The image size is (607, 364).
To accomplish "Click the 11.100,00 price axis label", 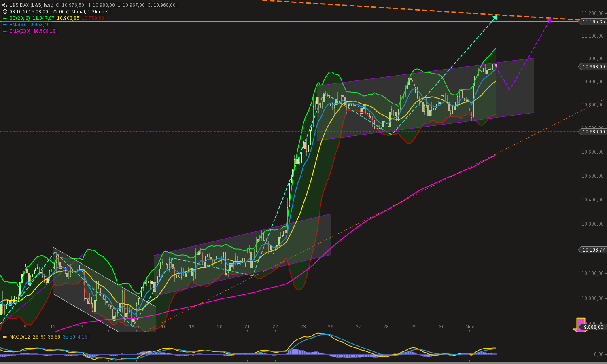I will pyautogui.click(x=593, y=36).
